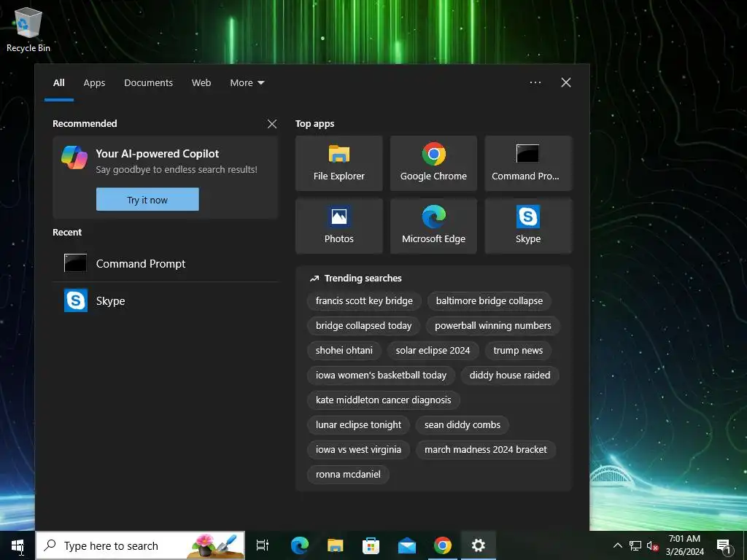Click the network icon in system tray
The image size is (747, 560).
(x=635, y=545)
